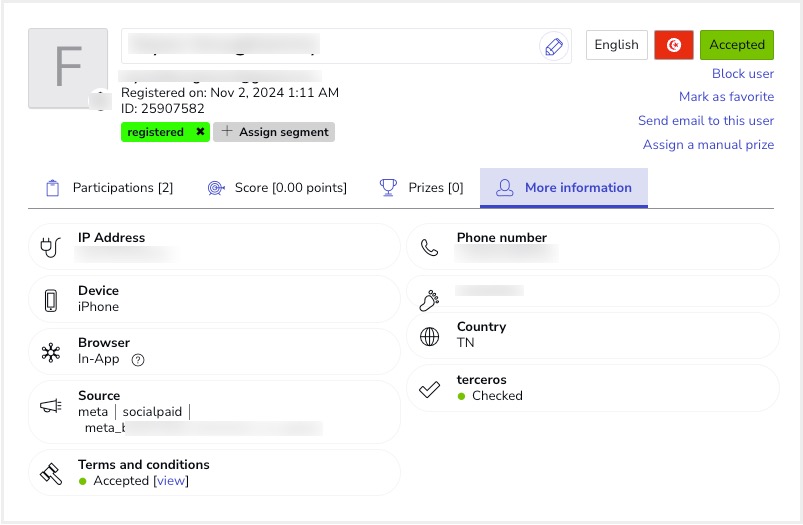Open the English language selector
Image resolution: width=803 pixels, height=525 pixels.
click(617, 45)
